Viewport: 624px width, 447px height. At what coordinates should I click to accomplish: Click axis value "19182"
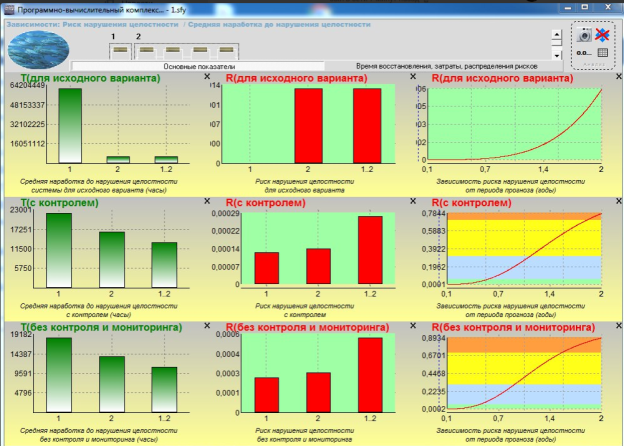(x=21, y=334)
